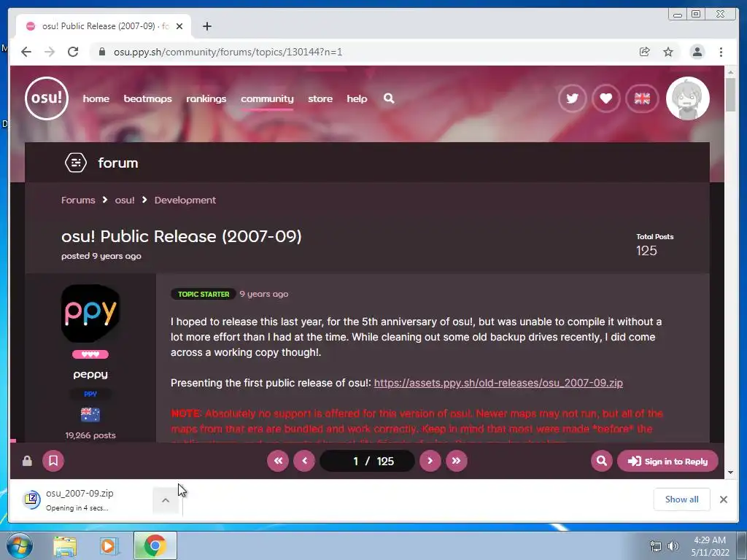The height and width of the screenshot is (560, 747).
Task: Close the osu! Public Release tab
Action: pyautogui.click(x=179, y=26)
